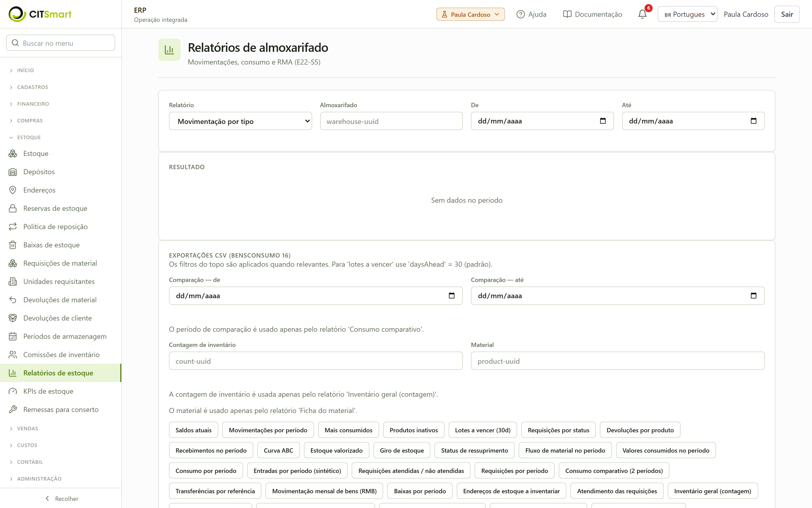
Task: Open Remessas para conserto
Action: [61, 409]
